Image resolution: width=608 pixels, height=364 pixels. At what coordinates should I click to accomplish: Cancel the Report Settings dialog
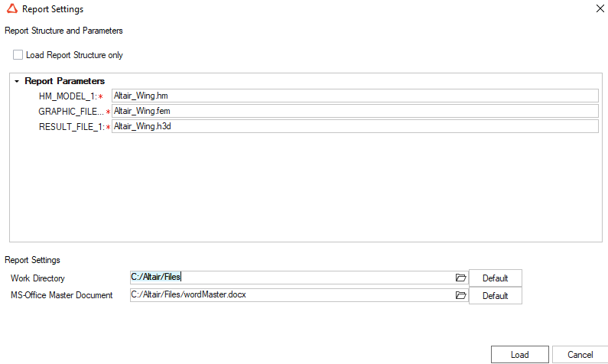pos(580,355)
